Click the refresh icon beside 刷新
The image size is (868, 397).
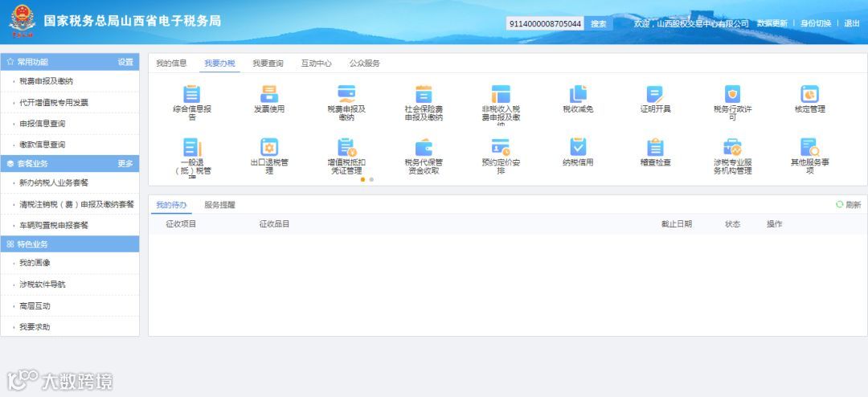pos(839,205)
